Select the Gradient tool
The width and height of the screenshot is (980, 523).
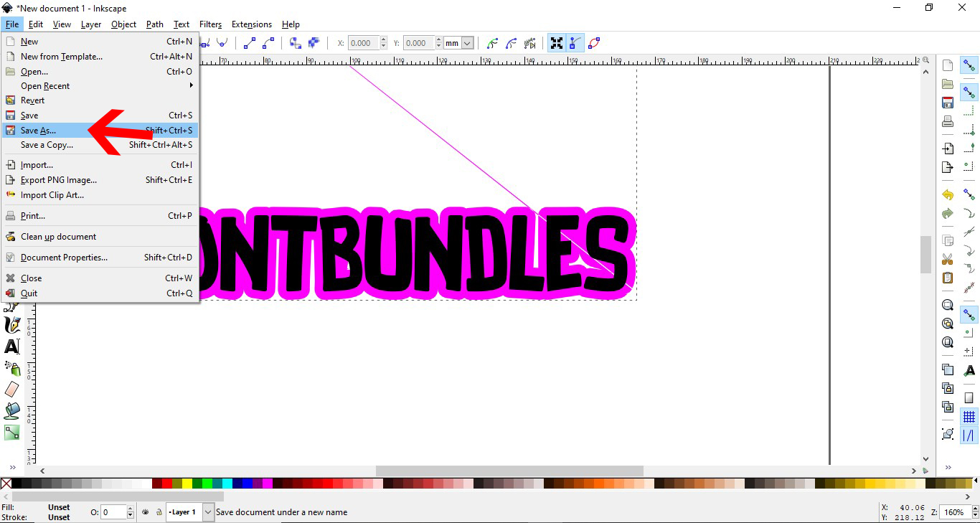[12, 433]
